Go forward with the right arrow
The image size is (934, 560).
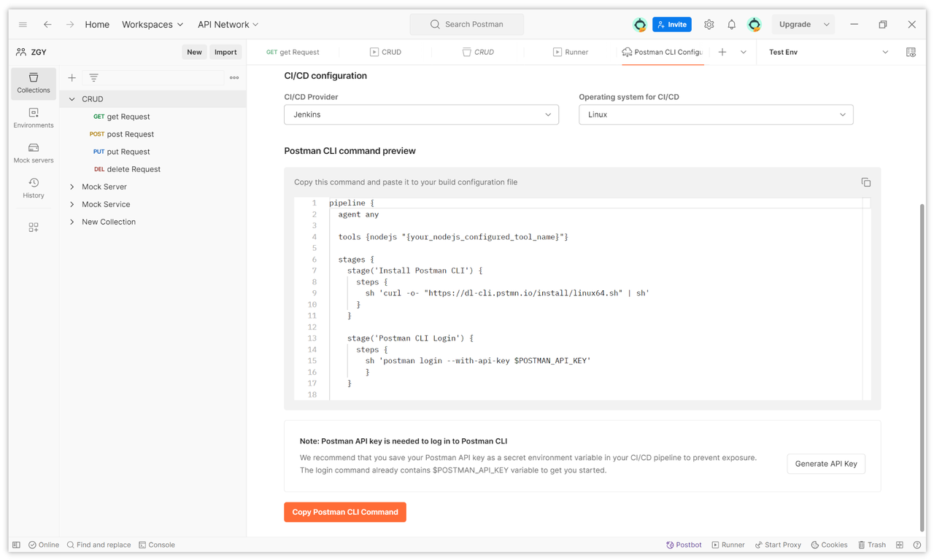point(70,24)
